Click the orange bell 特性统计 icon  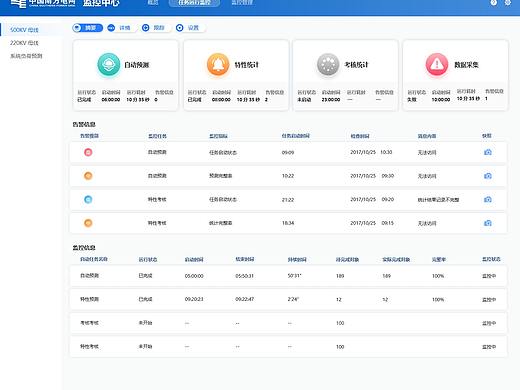(x=218, y=64)
